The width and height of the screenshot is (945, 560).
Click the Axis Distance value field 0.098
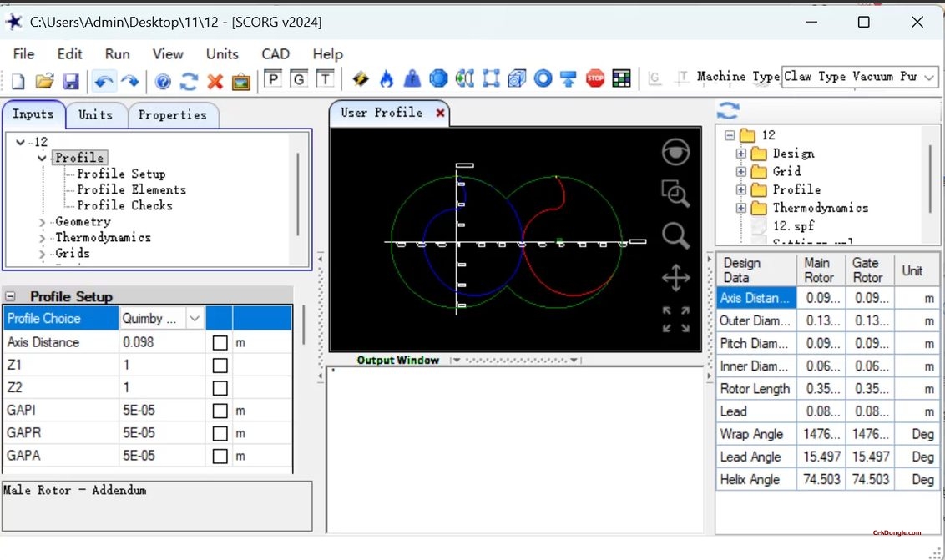pyautogui.click(x=161, y=342)
